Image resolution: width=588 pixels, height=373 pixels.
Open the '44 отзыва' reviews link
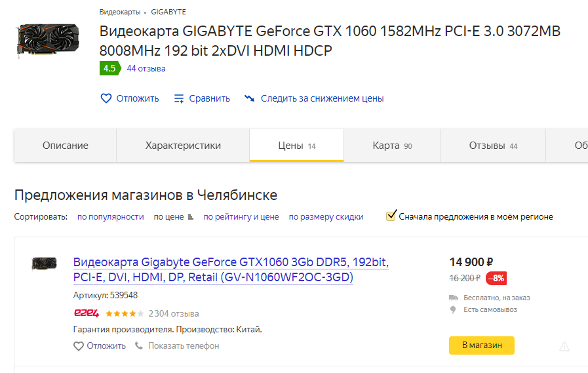tap(146, 68)
